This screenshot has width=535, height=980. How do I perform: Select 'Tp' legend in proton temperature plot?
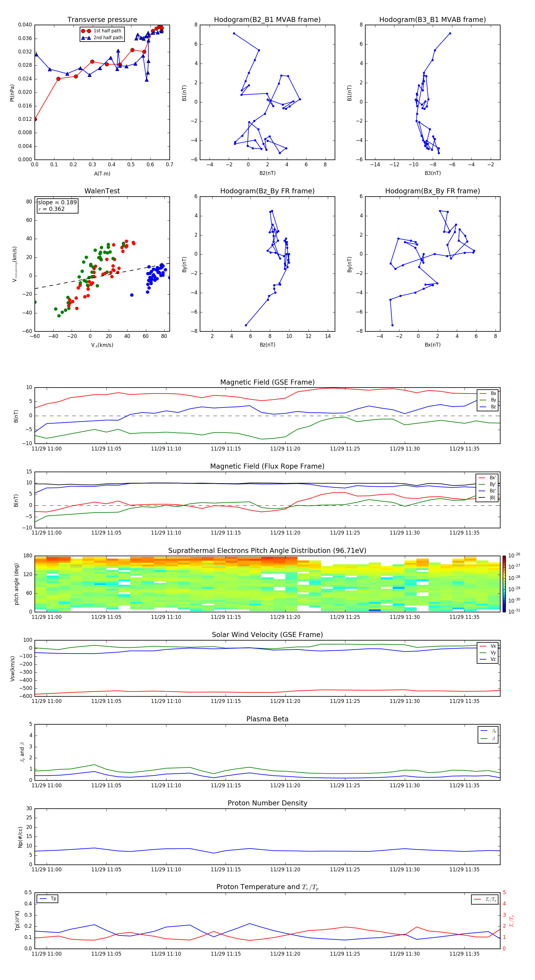pyautogui.click(x=48, y=899)
